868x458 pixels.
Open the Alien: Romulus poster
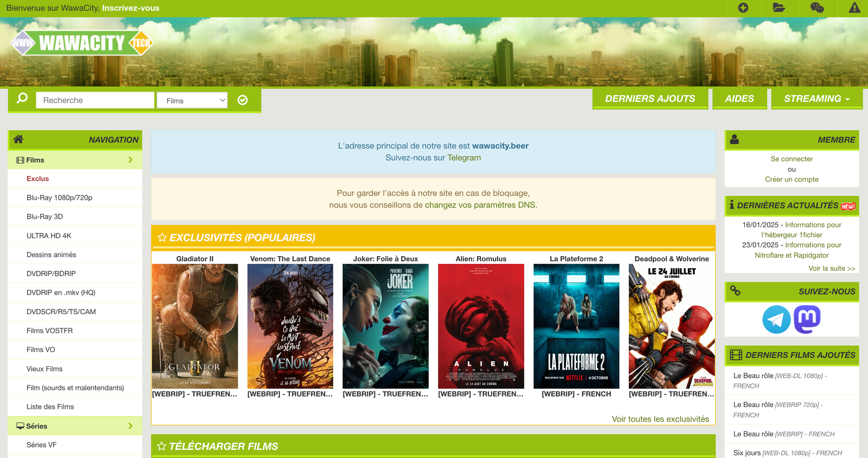(x=481, y=326)
